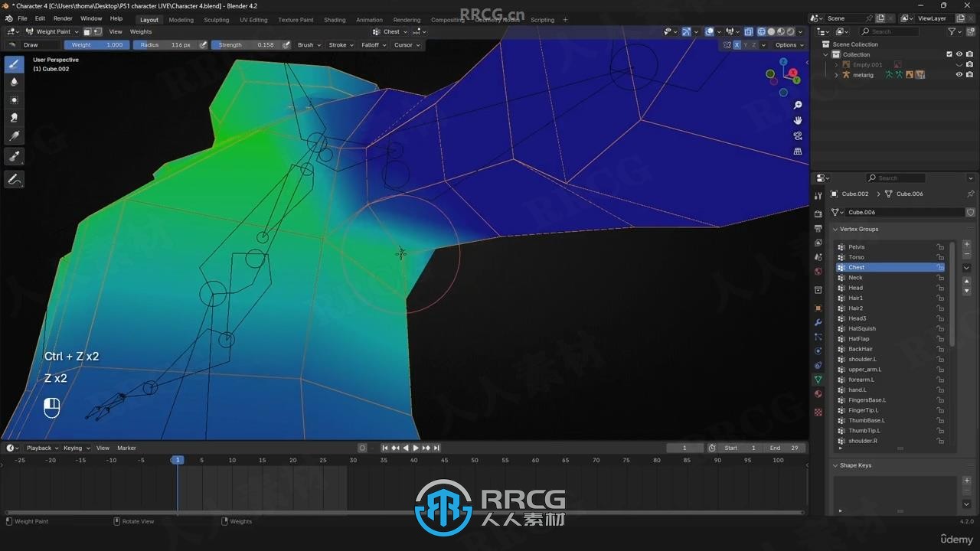Image resolution: width=980 pixels, height=551 pixels.
Task: Open the Cursor settings dropdown
Action: coord(406,45)
